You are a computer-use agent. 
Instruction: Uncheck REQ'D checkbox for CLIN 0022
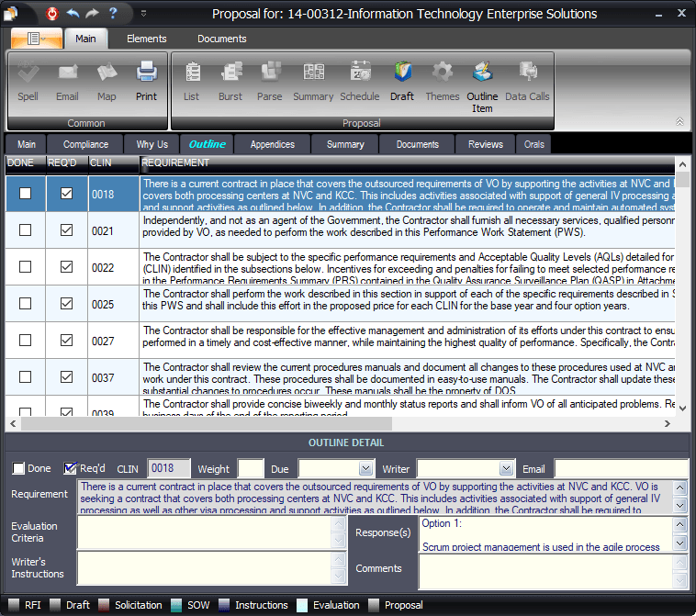pos(66,267)
